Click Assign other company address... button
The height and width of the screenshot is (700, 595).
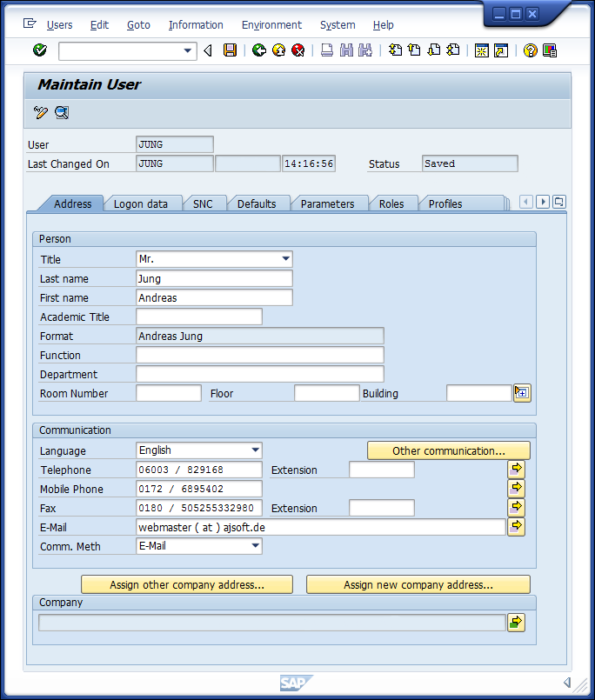coord(187,584)
